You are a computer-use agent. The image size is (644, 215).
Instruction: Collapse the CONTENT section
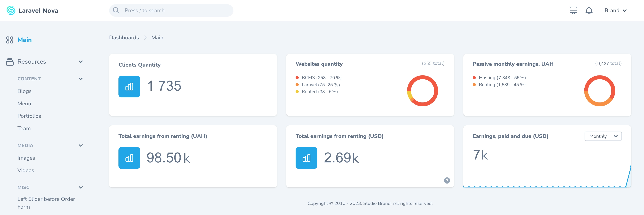click(x=80, y=78)
